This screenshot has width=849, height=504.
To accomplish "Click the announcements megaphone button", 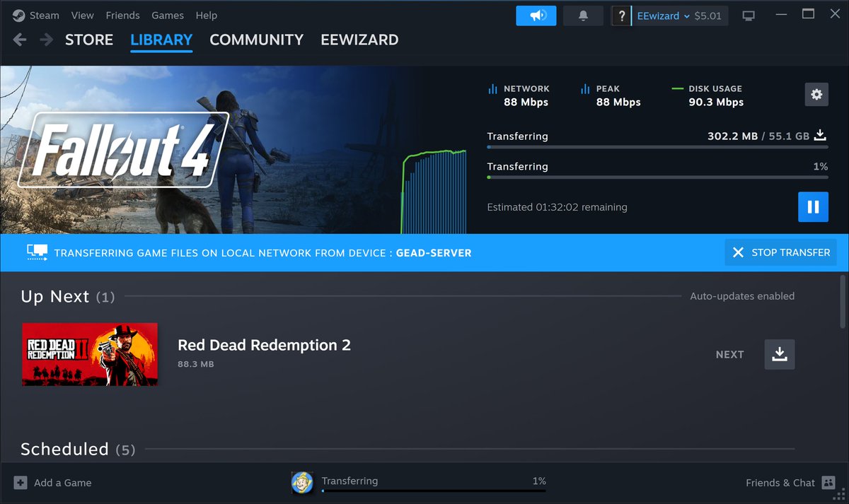I will (536, 16).
